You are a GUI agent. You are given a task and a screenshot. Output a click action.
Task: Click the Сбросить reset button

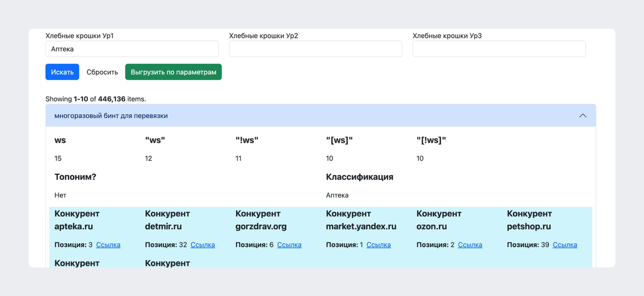coord(102,72)
